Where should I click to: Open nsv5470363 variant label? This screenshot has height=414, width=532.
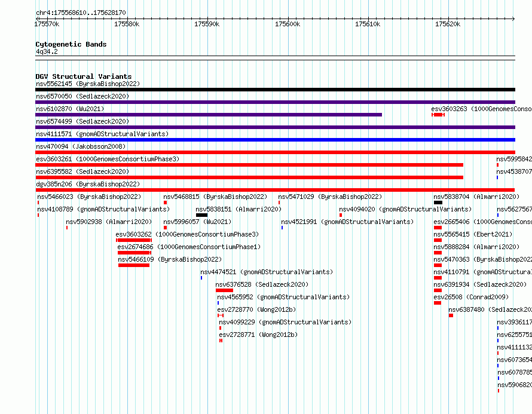pos(483,259)
